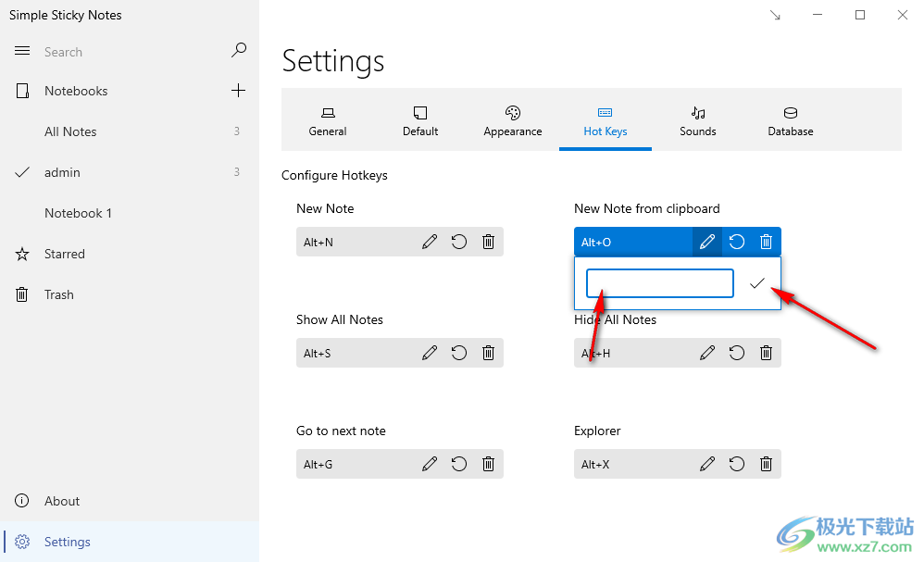Switch to the Appearance tab

pos(513,121)
